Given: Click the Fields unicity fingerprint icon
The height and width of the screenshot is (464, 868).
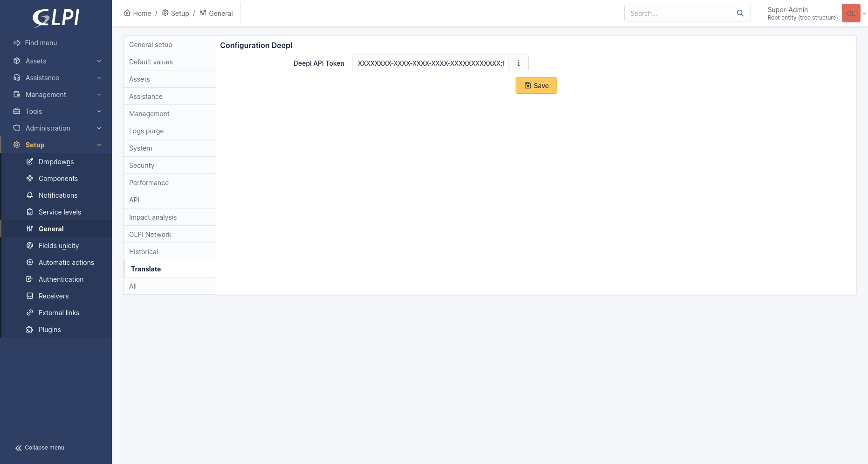Looking at the screenshot, I should (x=30, y=246).
